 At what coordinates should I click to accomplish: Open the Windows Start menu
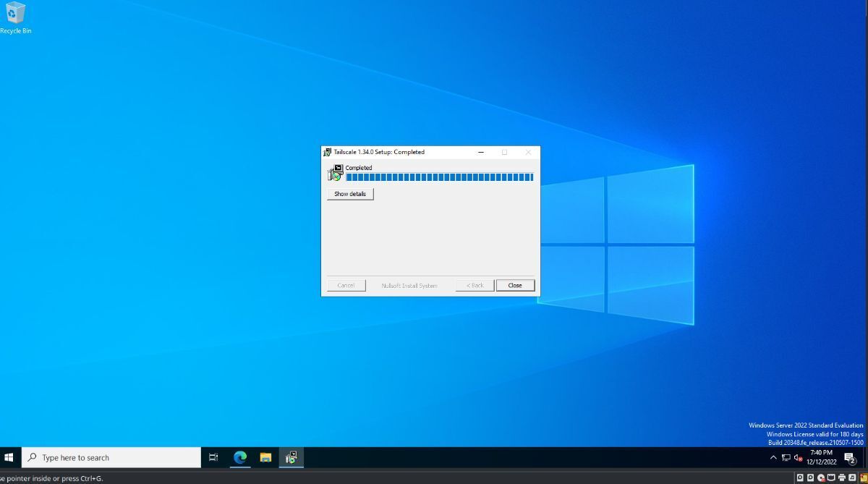[x=9, y=457]
